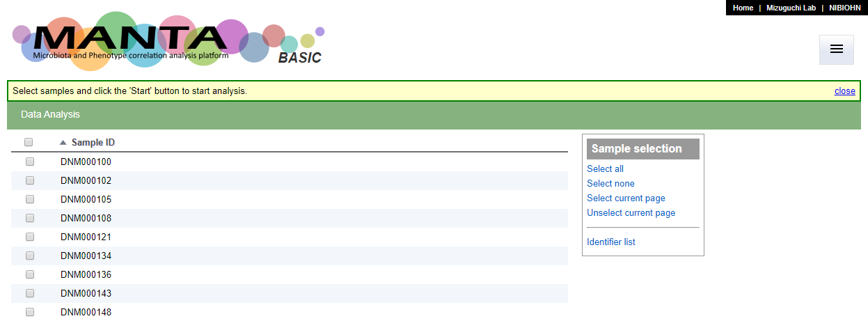This screenshot has height=321, width=868.
Task: Open the Identifier list link
Action: tap(610, 242)
